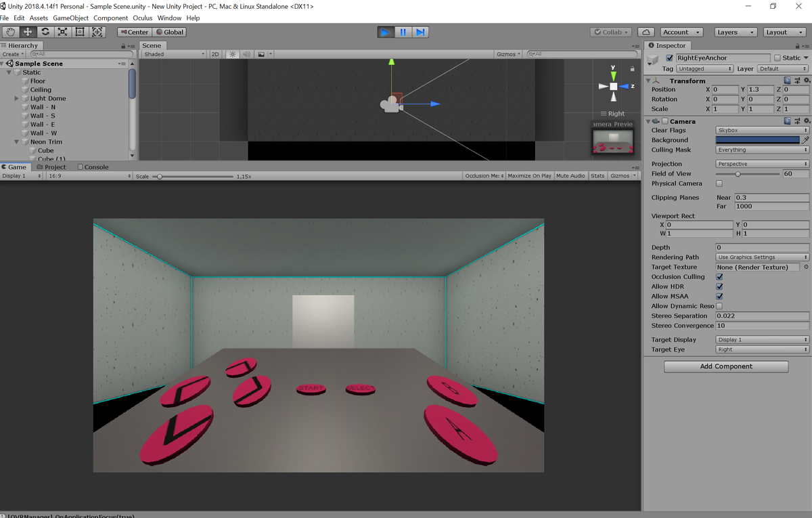Viewport: 812px width, 518px height.
Task: Click Maximize On Play button
Action: (x=529, y=176)
